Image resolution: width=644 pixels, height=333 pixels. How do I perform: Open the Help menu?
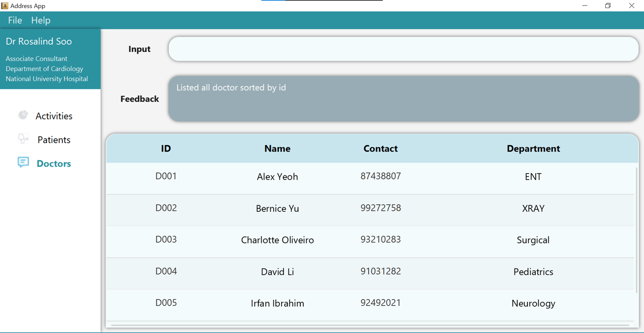coord(41,20)
